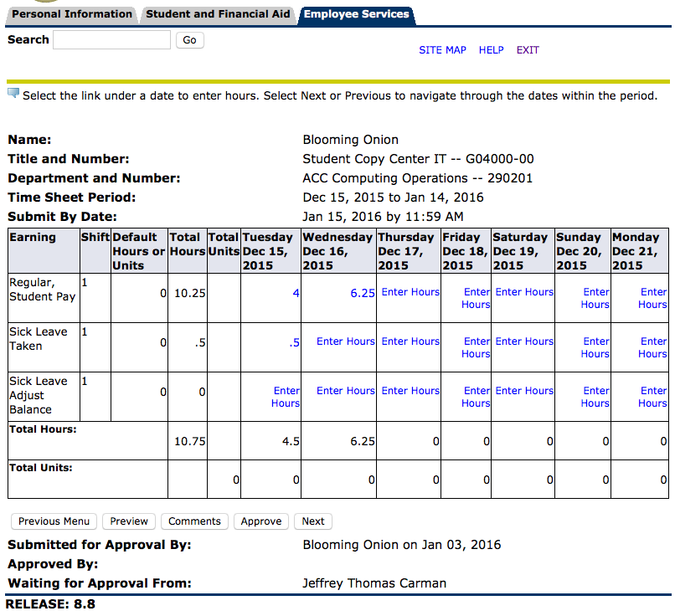Click 'Jeffrey Thomas Carman' approver name
This screenshot has height=616, width=675.
(x=374, y=583)
